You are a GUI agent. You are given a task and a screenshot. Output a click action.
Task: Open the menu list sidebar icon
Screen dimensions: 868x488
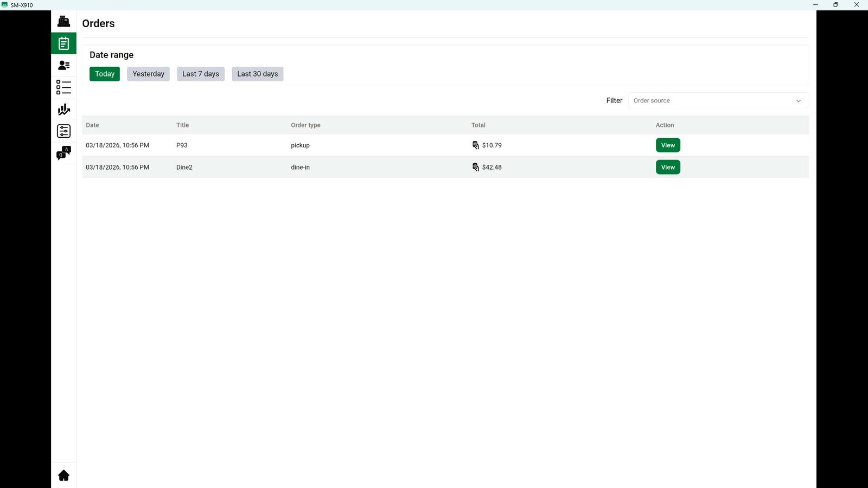pos(63,87)
